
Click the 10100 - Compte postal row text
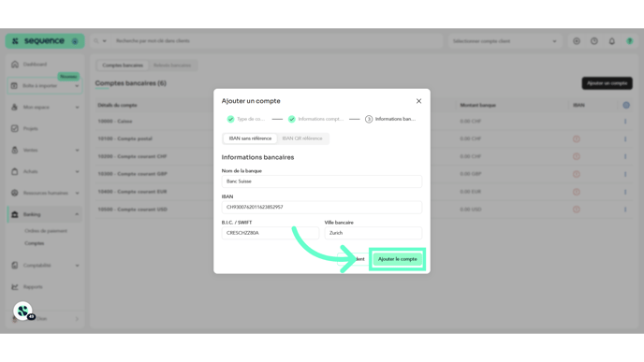tap(124, 138)
